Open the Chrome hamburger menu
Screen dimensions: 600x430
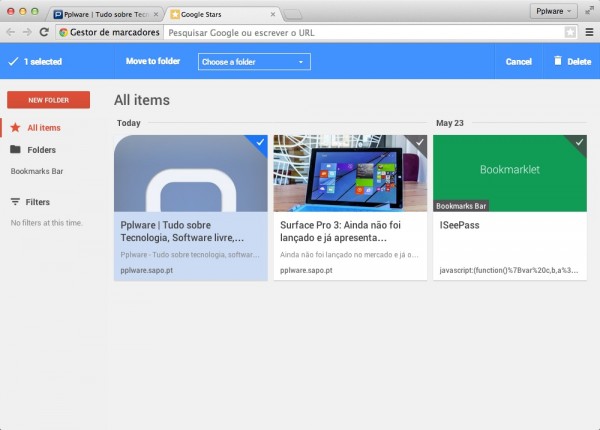(x=589, y=32)
